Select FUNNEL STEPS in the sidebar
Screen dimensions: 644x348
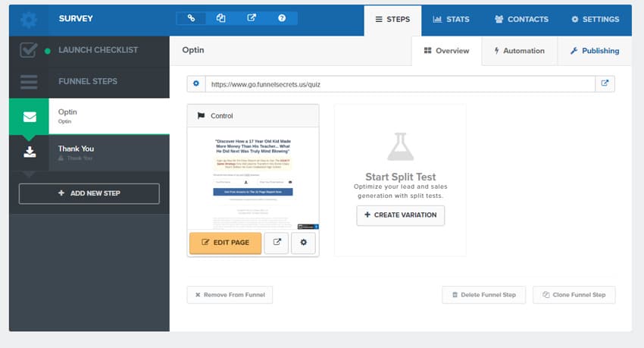89,82
